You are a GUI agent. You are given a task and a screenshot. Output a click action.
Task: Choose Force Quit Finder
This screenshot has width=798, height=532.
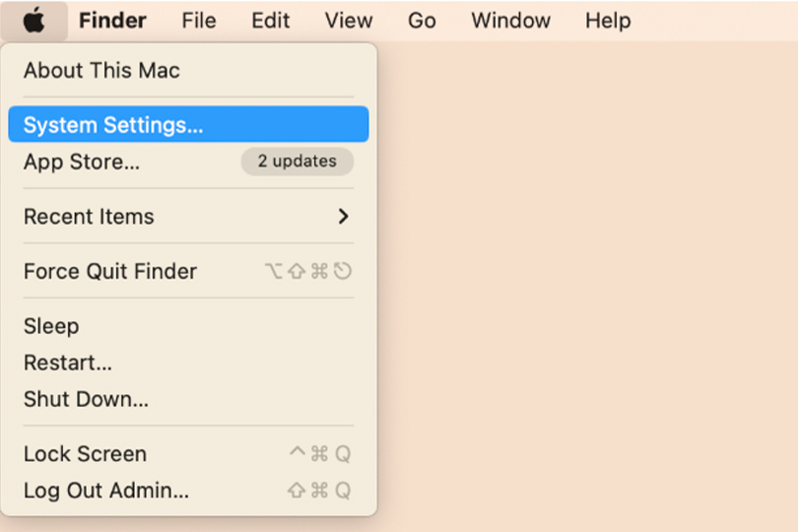pos(110,272)
